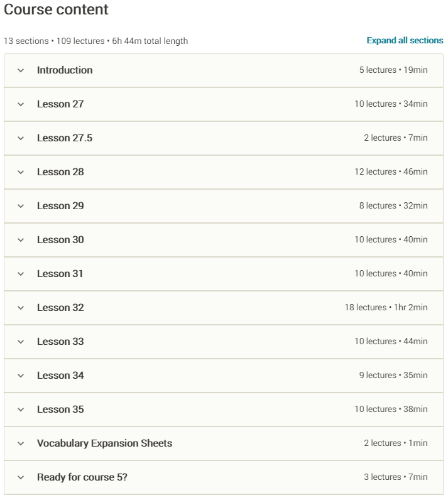Viewport: 448px width, 500px height.
Task: Toggle the Ready for course 5? chevron
Action: click(21, 477)
